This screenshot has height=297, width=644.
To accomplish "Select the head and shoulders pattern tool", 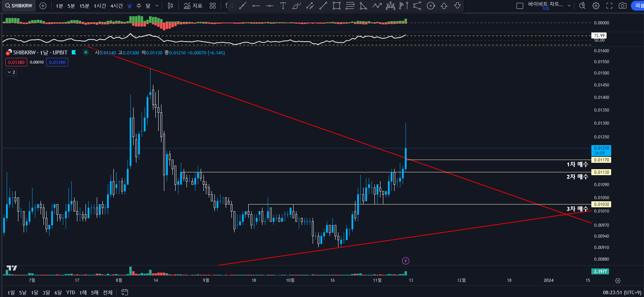I will [x=390, y=6].
